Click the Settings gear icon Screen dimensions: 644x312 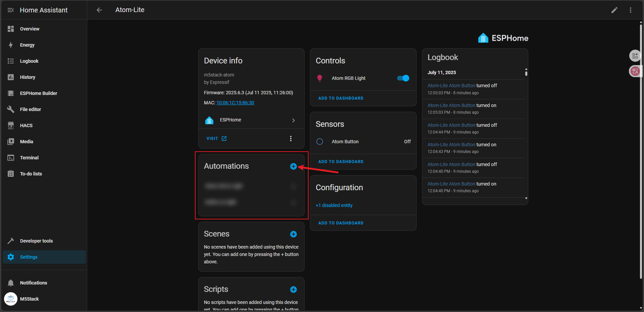click(11, 257)
